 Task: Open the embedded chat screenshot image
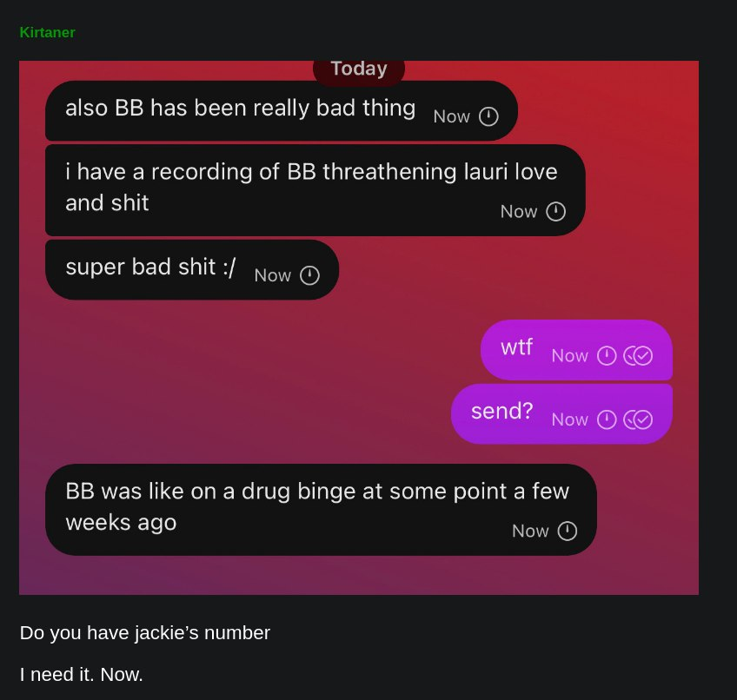tap(359, 327)
